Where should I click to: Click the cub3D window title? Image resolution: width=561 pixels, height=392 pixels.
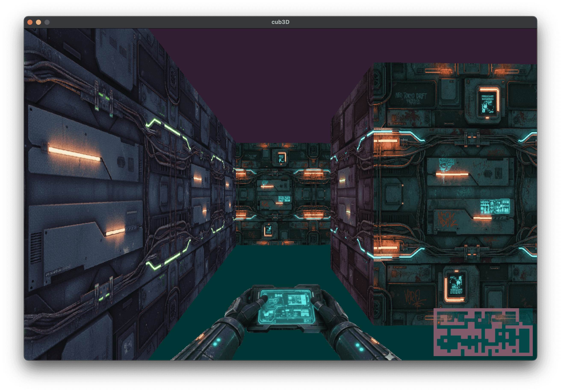[280, 22]
